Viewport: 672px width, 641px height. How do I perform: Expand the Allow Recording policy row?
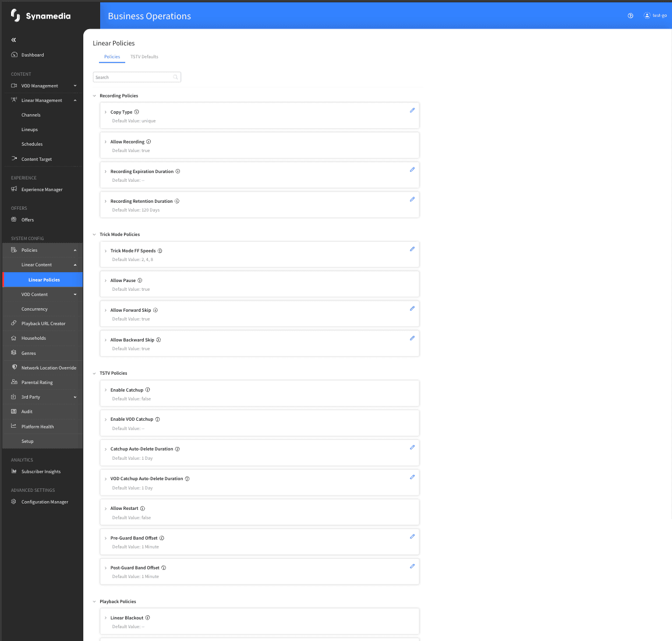(x=105, y=142)
